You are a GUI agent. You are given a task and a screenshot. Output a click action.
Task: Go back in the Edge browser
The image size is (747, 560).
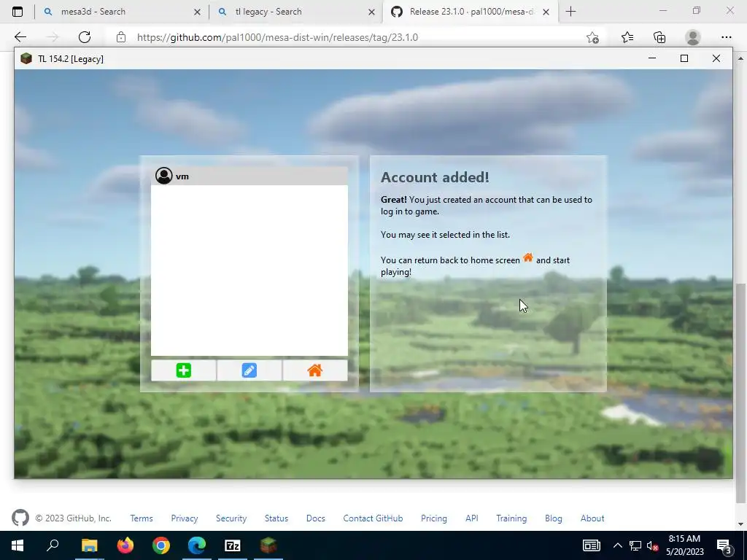click(20, 37)
